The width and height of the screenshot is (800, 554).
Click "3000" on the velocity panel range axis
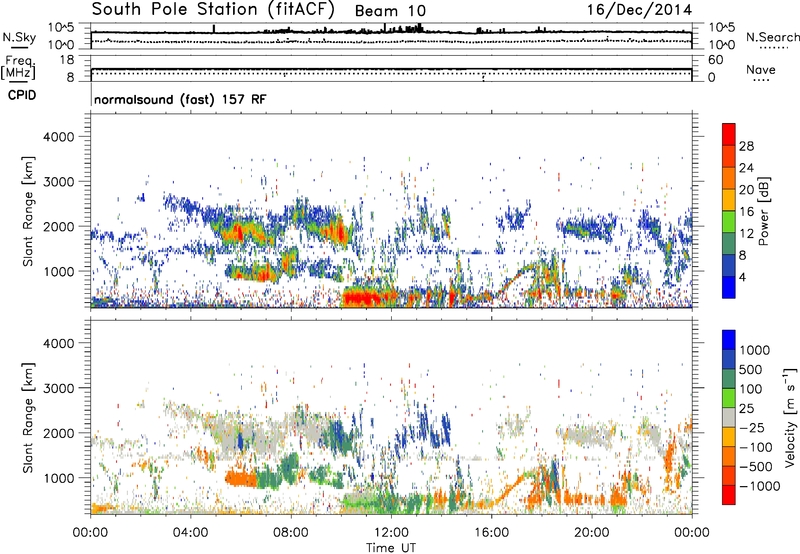[x=58, y=388]
